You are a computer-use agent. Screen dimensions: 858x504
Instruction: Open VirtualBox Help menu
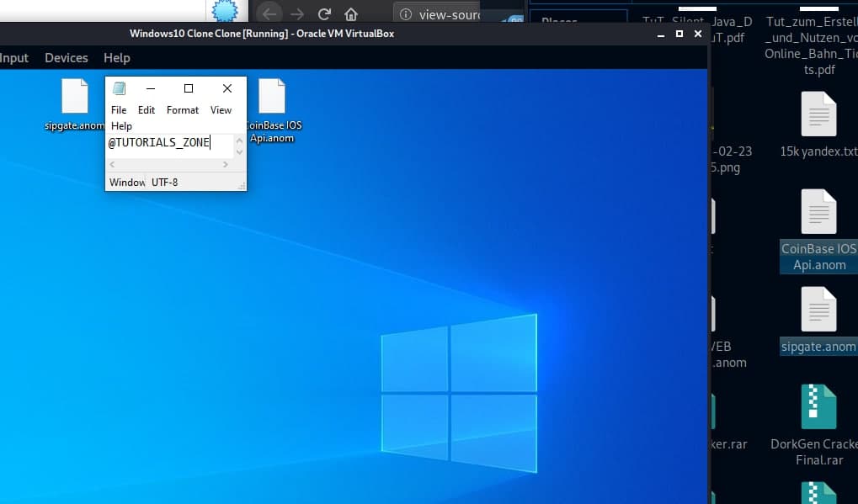[x=117, y=58]
